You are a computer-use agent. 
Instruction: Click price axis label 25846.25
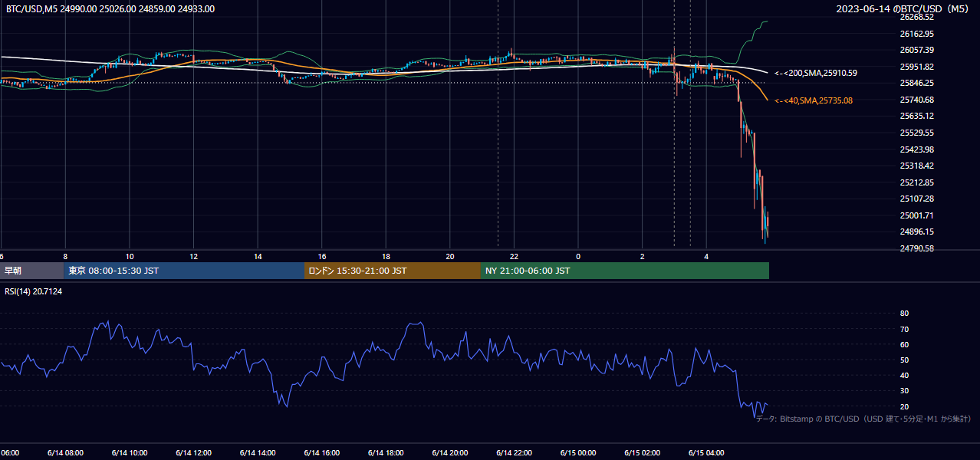point(916,83)
